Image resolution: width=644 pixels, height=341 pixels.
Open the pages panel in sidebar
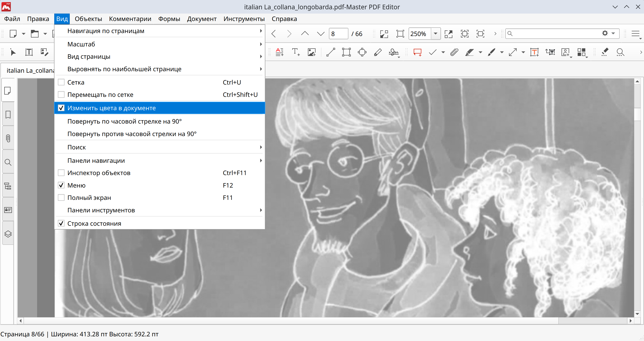[8, 90]
